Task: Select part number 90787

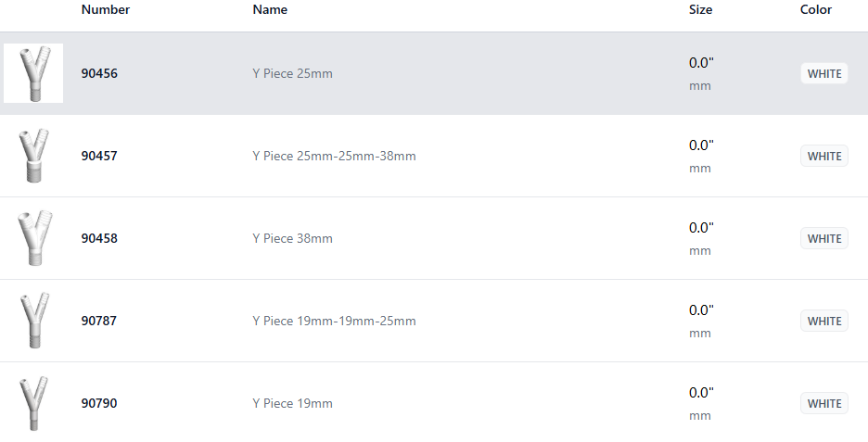Action: pos(99,322)
